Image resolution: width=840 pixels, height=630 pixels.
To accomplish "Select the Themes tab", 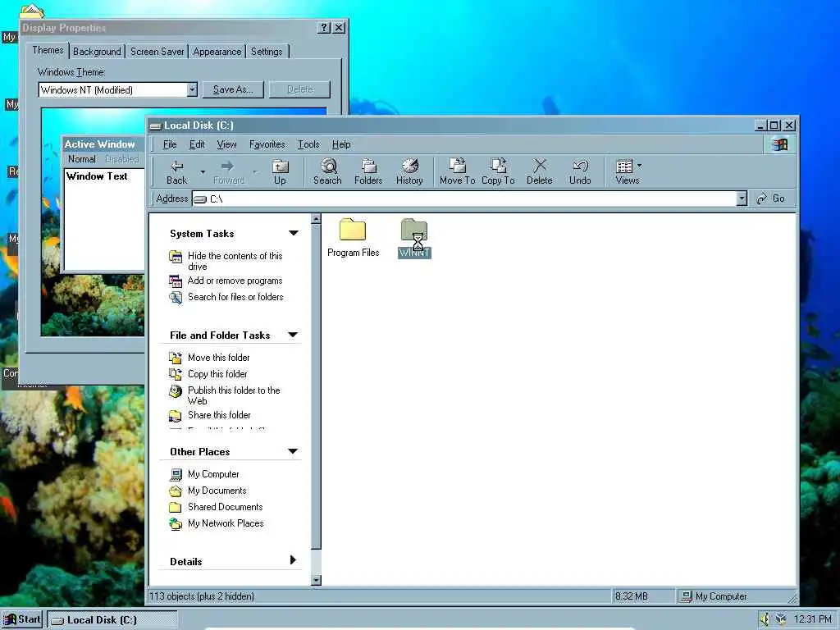I will point(48,50).
